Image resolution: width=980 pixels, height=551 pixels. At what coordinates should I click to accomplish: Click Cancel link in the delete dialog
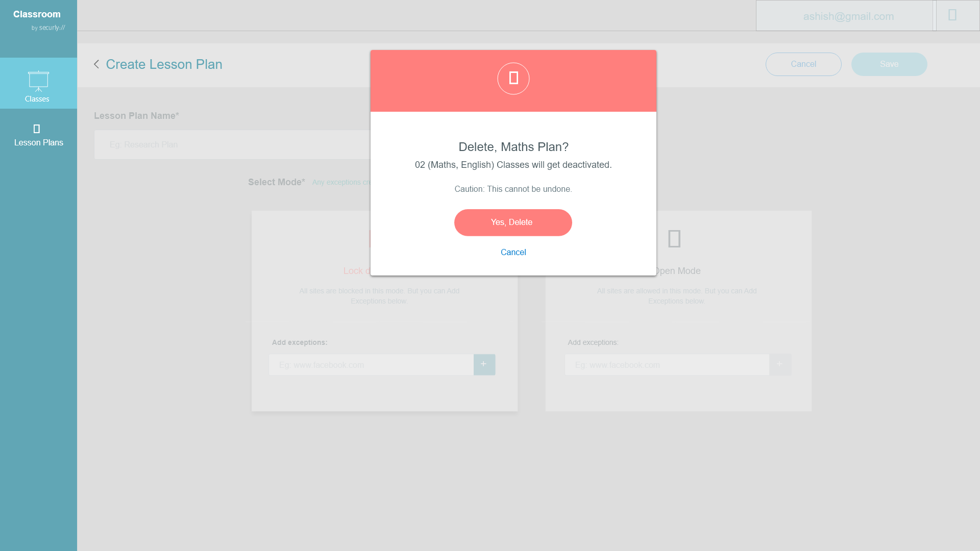(513, 253)
